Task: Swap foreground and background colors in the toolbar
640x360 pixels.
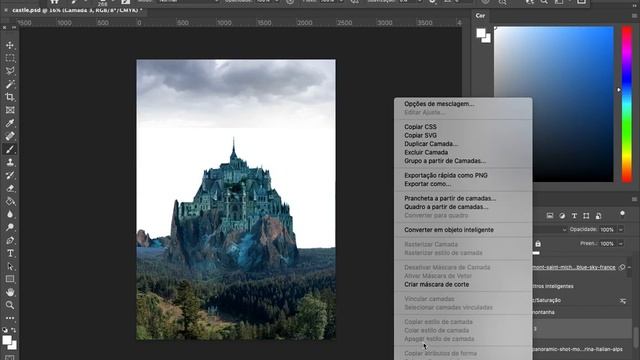Action: pos(14,330)
